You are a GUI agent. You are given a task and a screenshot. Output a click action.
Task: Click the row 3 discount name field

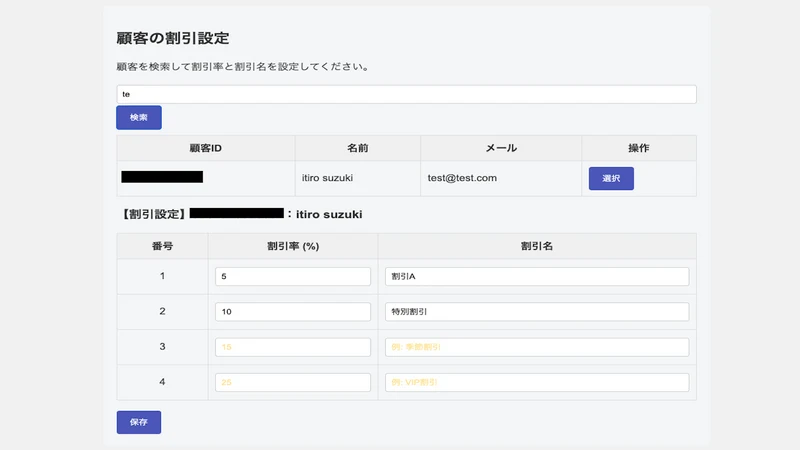pos(537,347)
